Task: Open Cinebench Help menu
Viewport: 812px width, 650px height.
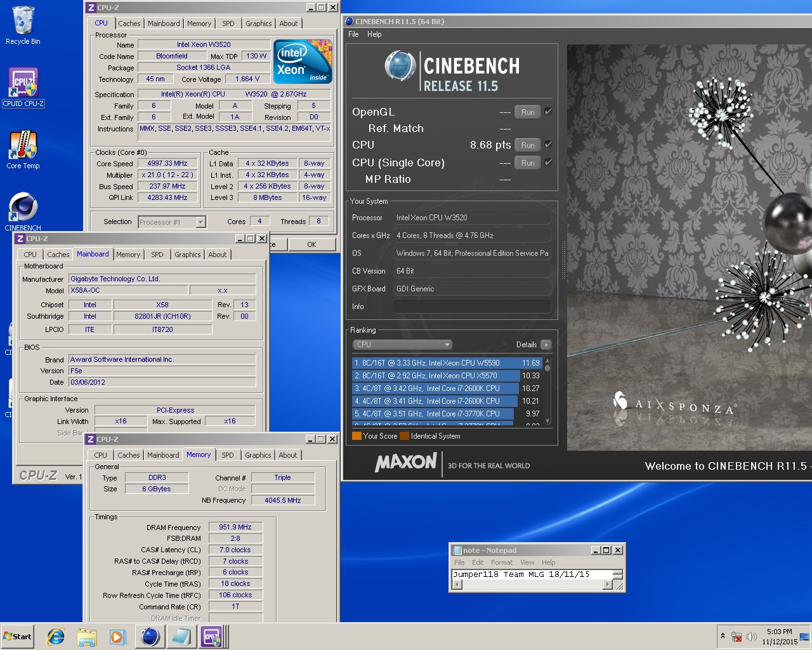Action: 374,34
